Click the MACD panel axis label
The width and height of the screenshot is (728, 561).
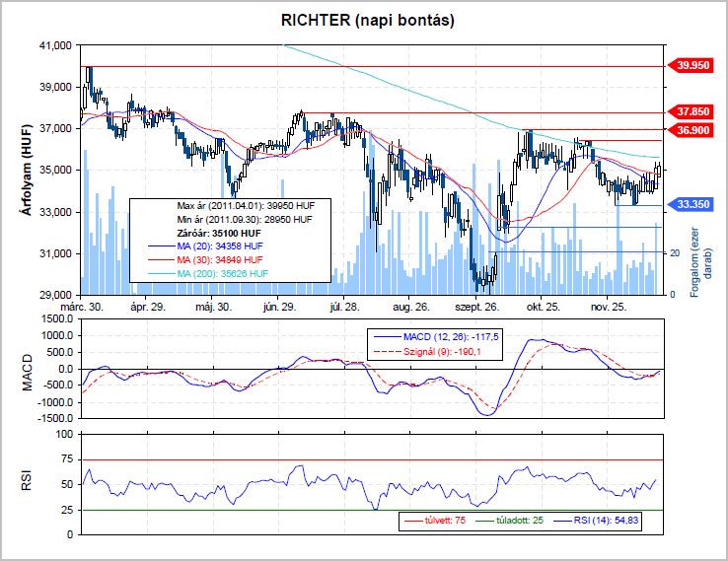point(28,372)
